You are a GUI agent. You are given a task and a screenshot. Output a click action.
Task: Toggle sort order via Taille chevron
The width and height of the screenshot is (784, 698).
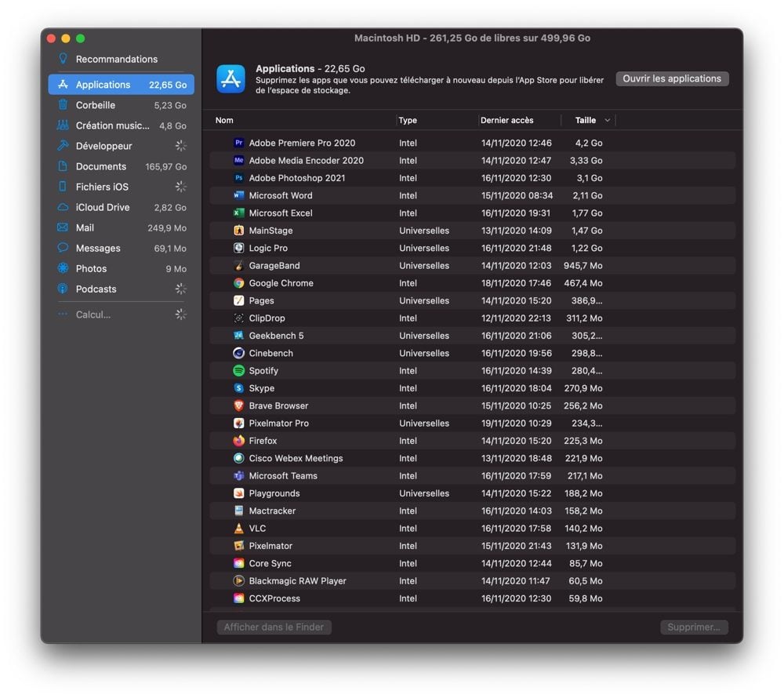point(608,120)
